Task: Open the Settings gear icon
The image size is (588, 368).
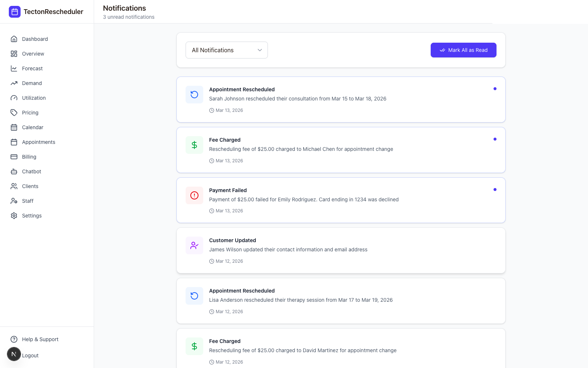Action: click(14, 216)
